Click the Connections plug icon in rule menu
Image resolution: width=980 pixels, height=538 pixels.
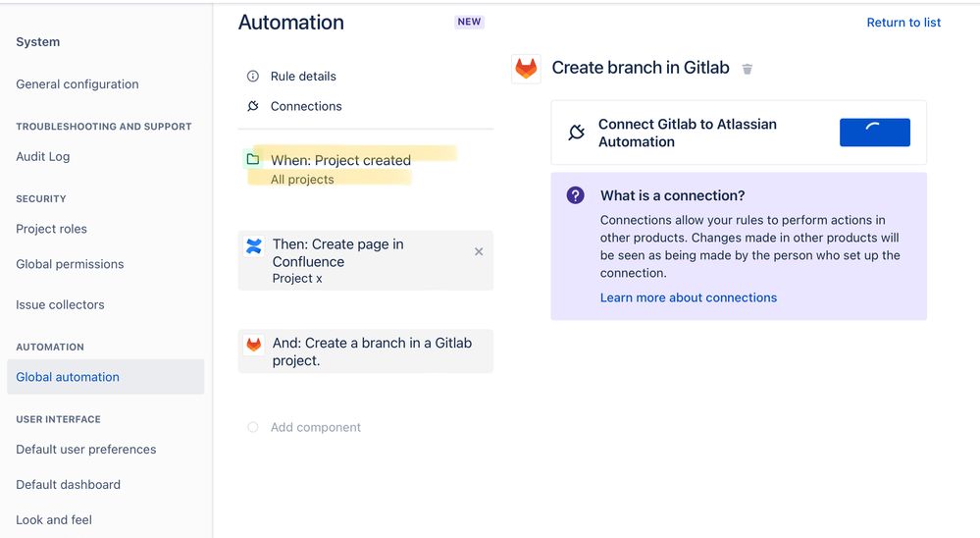tap(252, 106)
